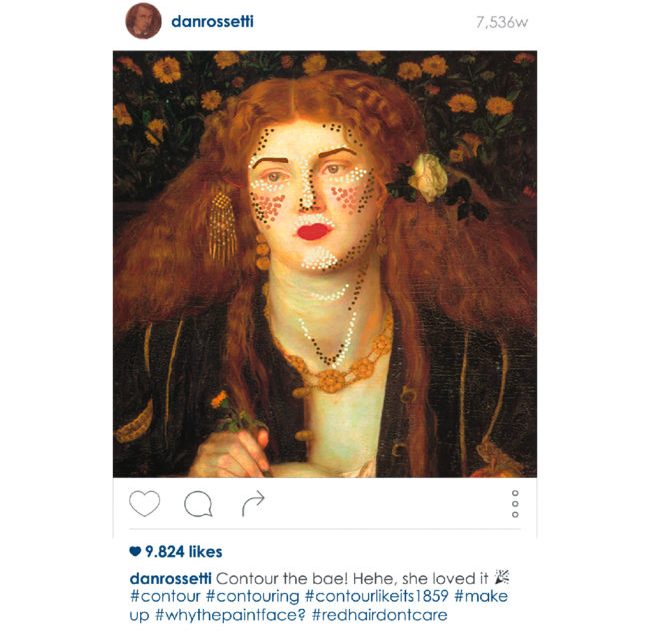Click the white rose in her hair
This screenshot has height=632, width=650.
tap(428, 177)
